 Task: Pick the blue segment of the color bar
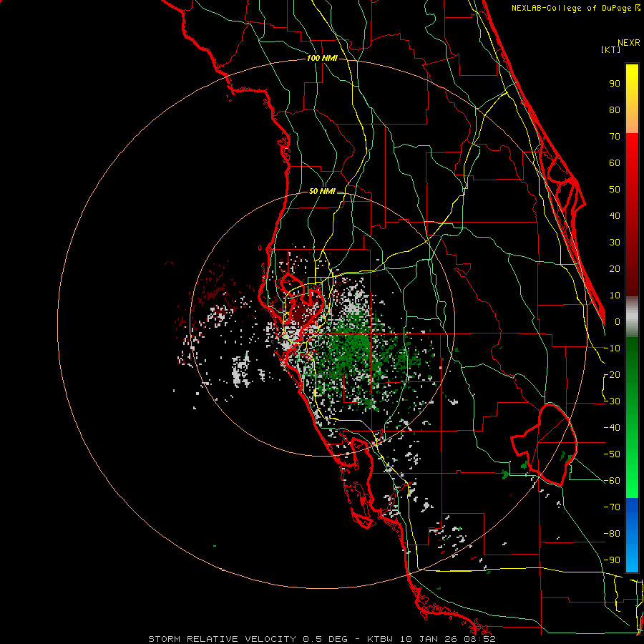(632, 535)
